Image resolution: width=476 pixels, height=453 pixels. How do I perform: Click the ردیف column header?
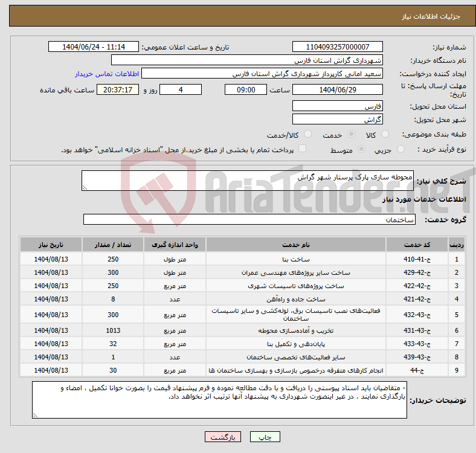pos(457,245)
